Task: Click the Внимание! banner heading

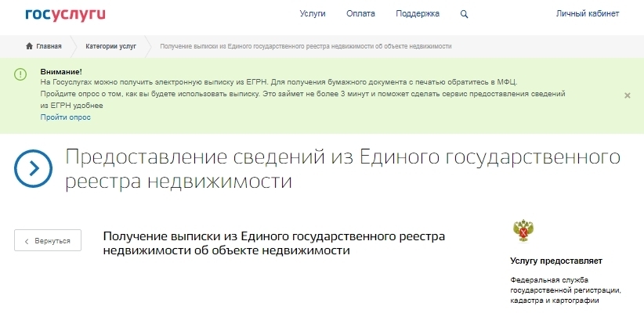Action: pos(60,71)
